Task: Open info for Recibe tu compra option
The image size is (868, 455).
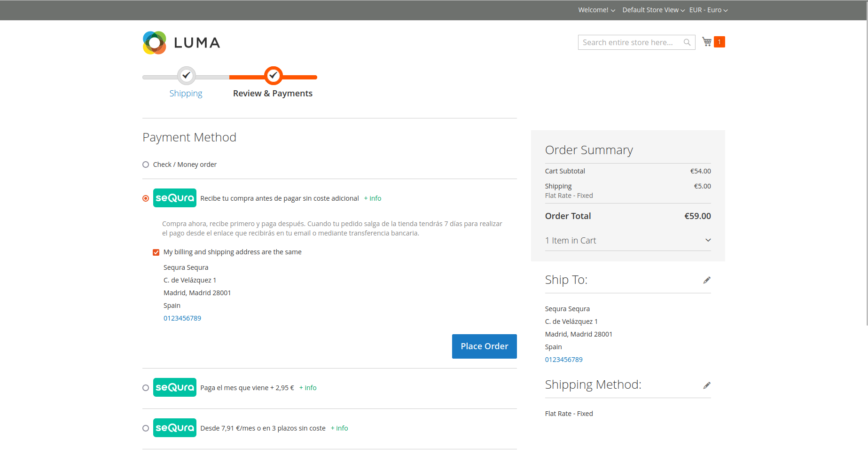Action: coord(373,198)
